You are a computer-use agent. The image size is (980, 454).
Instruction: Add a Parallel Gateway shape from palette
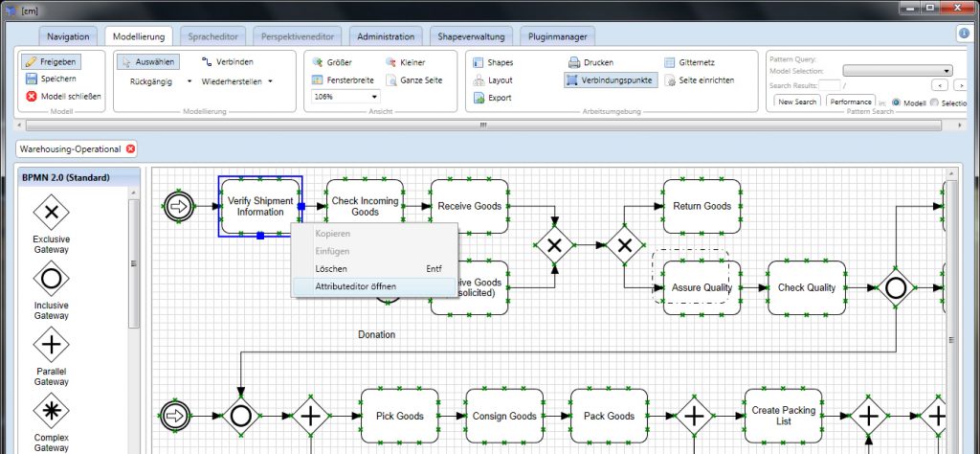pyautogui.click(x=51, y=345)
